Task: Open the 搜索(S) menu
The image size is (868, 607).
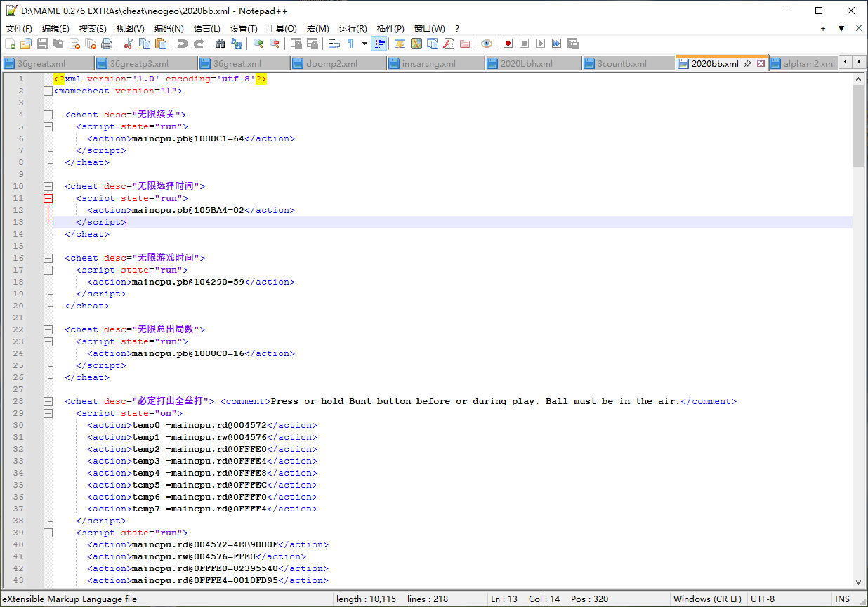Action: (x=93, y=29)
